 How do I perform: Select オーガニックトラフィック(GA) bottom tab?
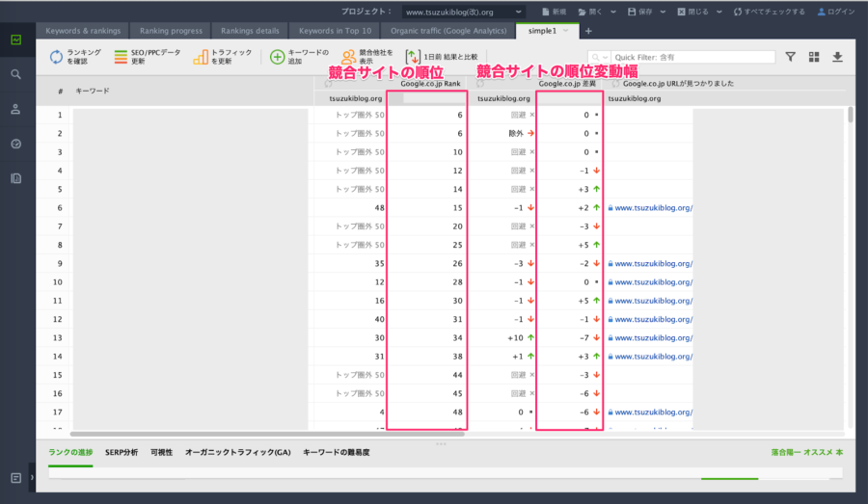click(237, 453)
